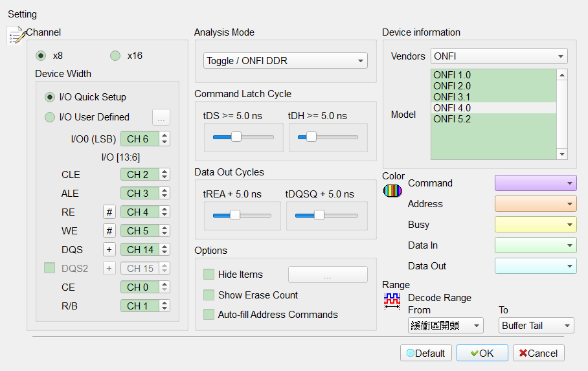
Task: Click the CE channel stepper arrows
Action: tap(164, 287)
